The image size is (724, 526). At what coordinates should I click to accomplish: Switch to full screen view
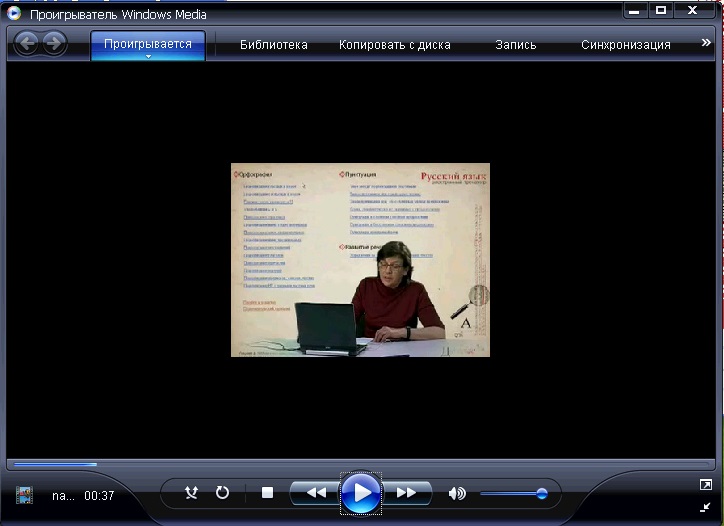coord(705,485)
